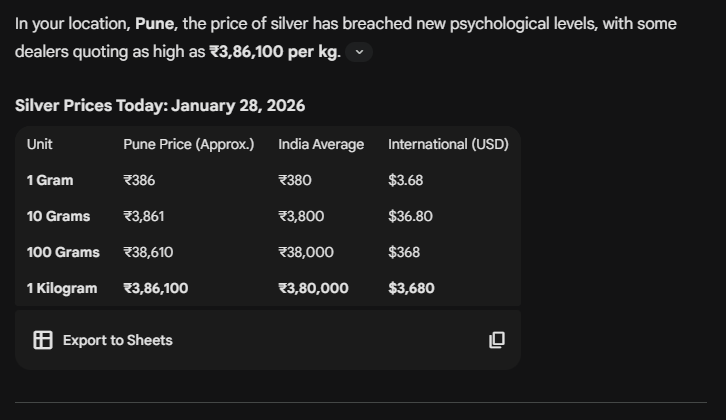Image resolution: width=726 pixels, height=420 pixels.
Task: Click the $3,680 international price cell
Action: point(411,288)
